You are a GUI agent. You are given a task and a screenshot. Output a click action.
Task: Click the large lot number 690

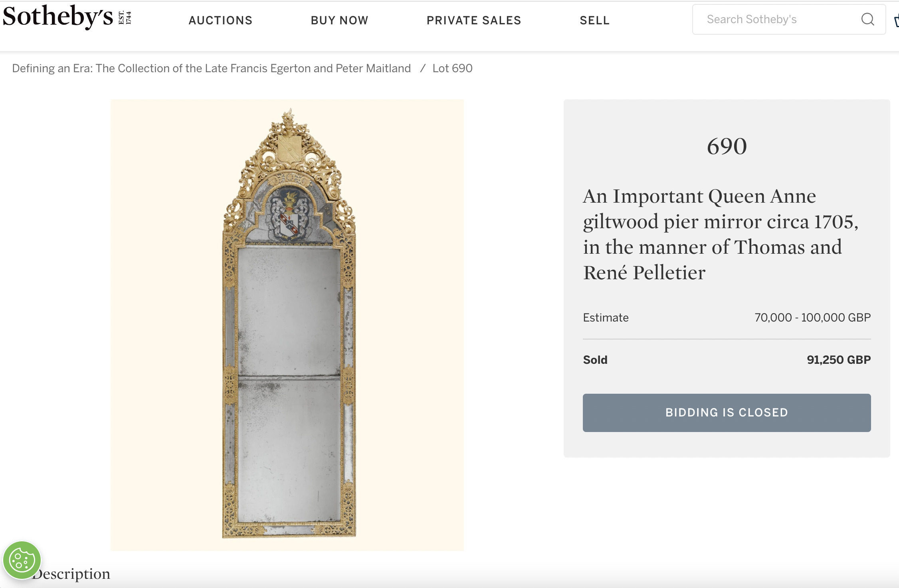pyautogui.click(x=727, y=146)
